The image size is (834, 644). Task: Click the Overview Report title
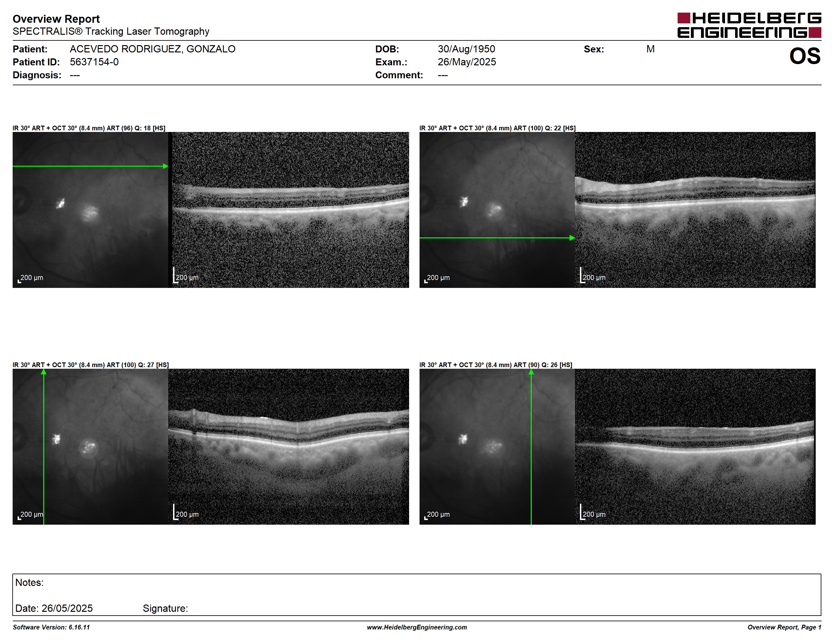click(x=56, y=19)
